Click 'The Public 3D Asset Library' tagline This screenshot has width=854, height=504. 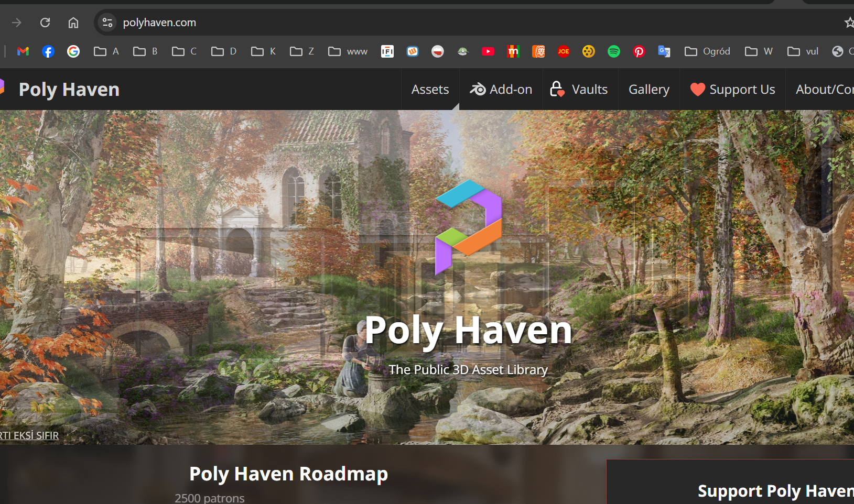point(468,369)
